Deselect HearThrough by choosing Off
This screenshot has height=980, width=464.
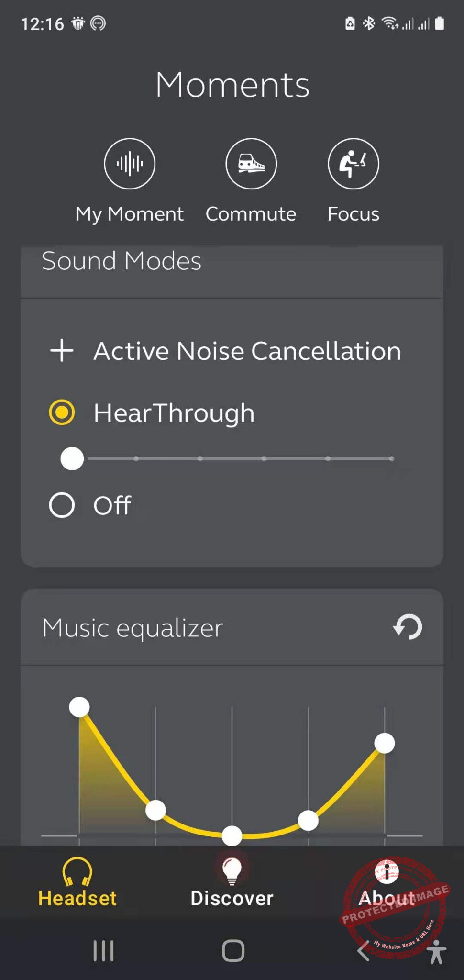[x=62, y=504]
